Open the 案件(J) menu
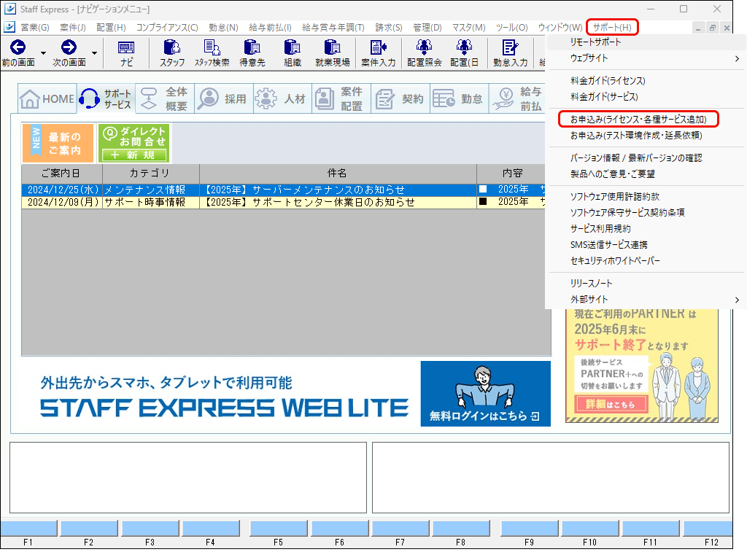This screenshot has height=560, width=747. tap(73, 27)
